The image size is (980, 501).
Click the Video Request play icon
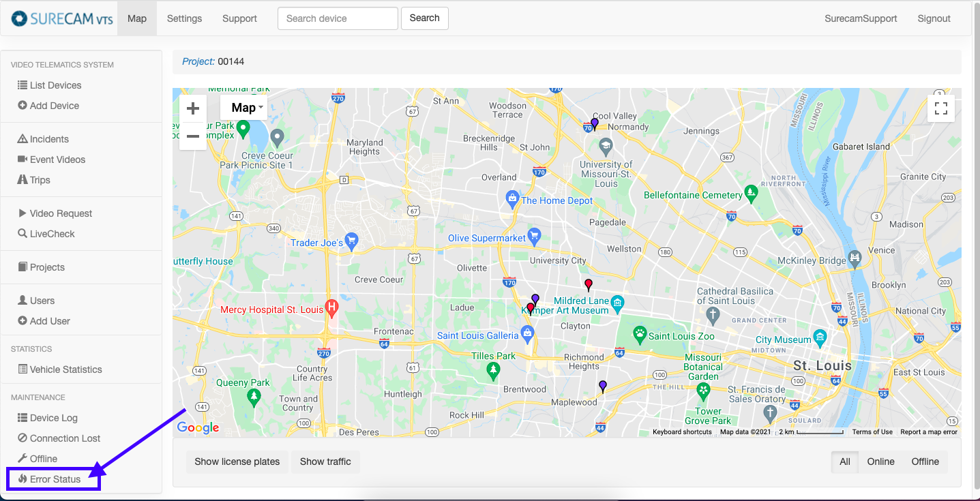pos(23,213)
